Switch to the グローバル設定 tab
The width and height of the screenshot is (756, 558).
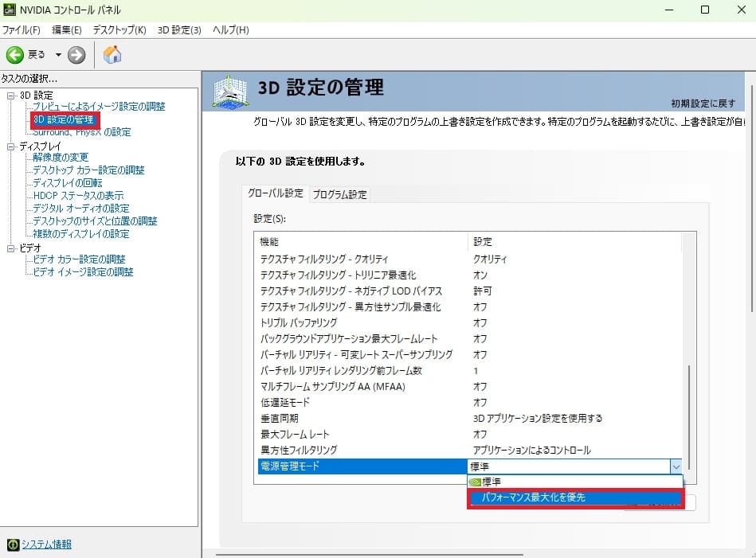point(276,193)
